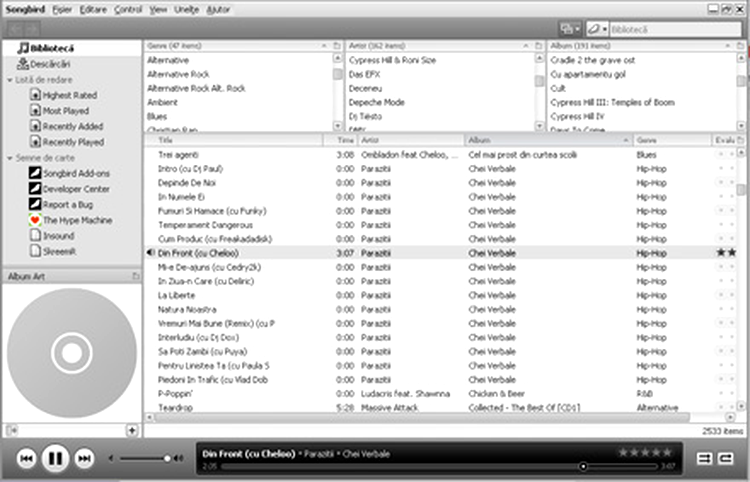The height and width of the screenshot is (482, 750).
Task: Click the back navigation arrow
Action: coord(15,29)
